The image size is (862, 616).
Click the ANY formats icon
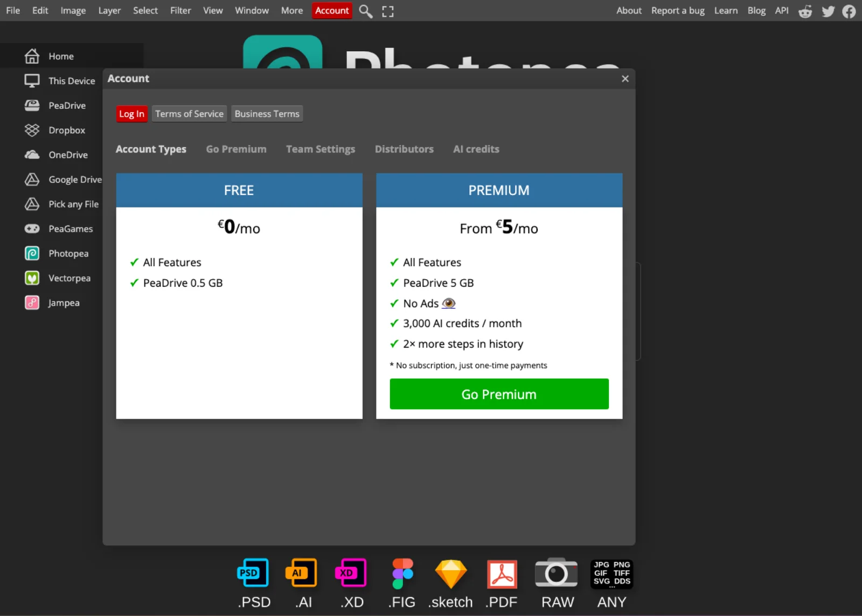[611, 574]
